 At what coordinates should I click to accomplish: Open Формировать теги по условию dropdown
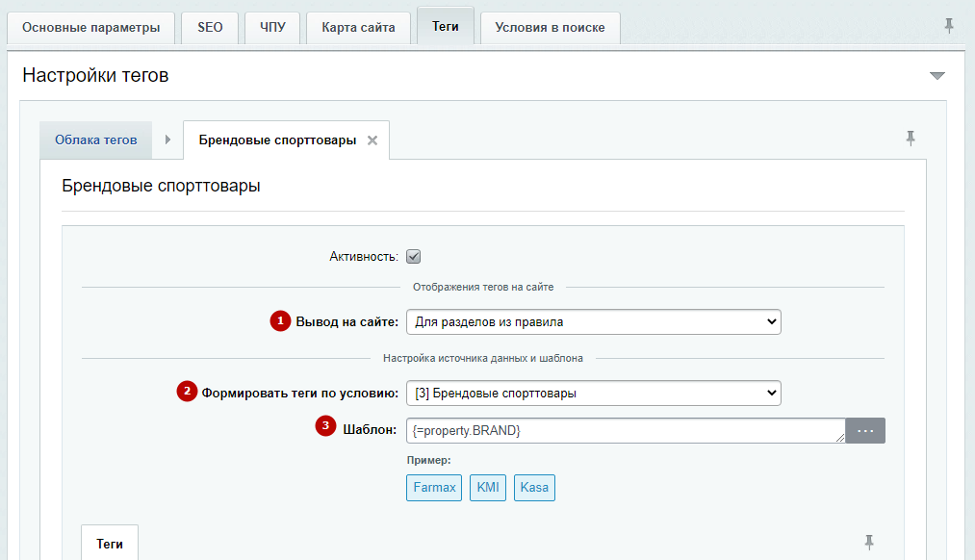[x=594, y=393]
